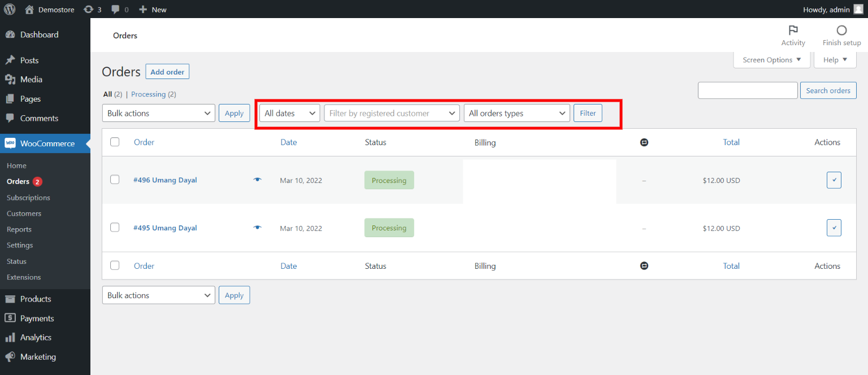Sort by Total column in header

tap(731, 142)
